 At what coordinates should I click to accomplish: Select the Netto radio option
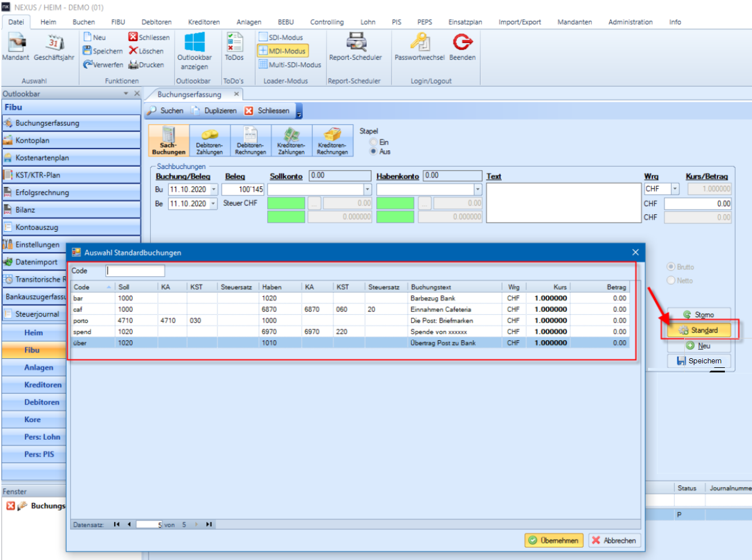[x=671, y=280]
